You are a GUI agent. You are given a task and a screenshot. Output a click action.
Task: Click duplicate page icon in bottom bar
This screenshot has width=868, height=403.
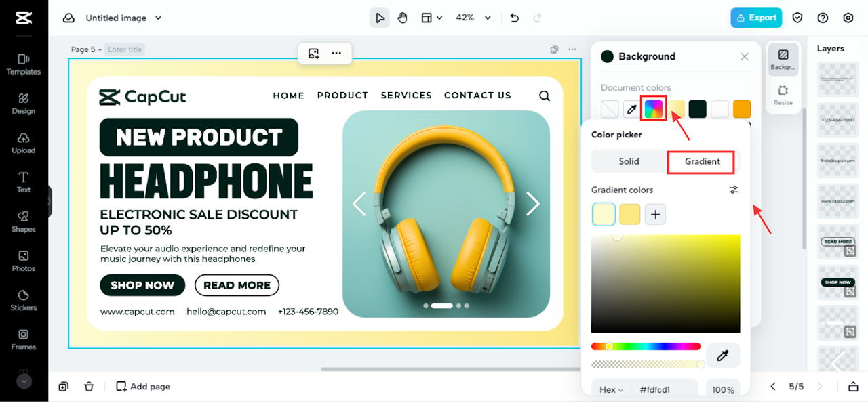[63, 387]
